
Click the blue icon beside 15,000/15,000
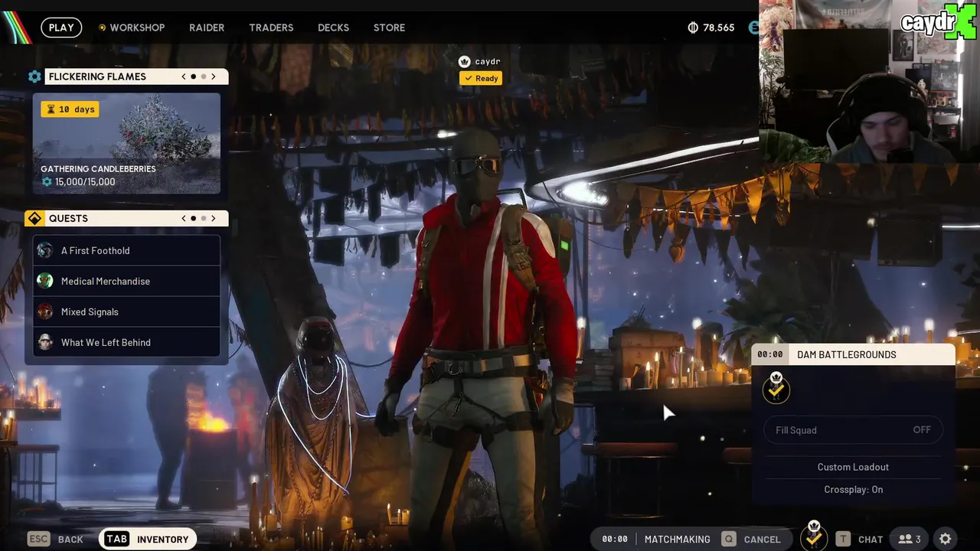(x=47, y=182)
